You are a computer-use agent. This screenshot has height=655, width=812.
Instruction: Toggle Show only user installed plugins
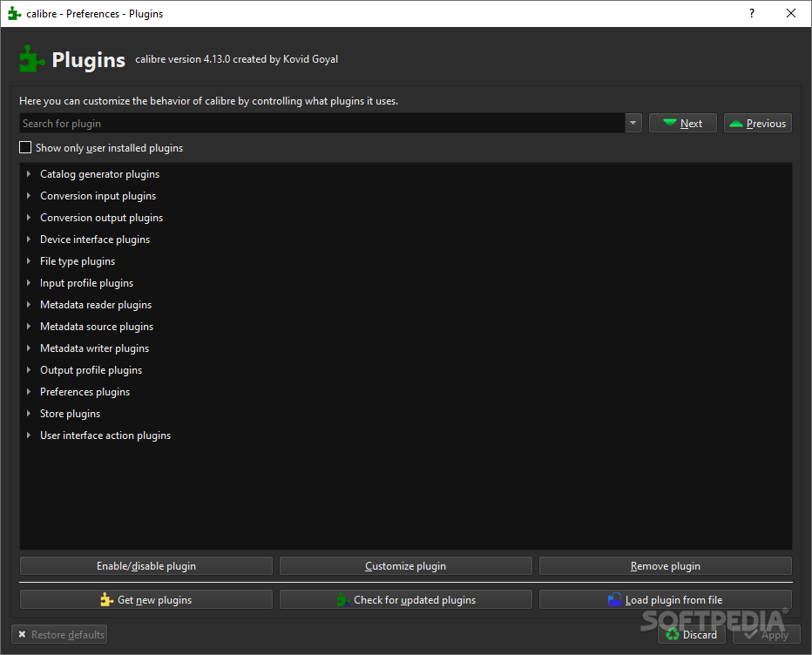25,147
